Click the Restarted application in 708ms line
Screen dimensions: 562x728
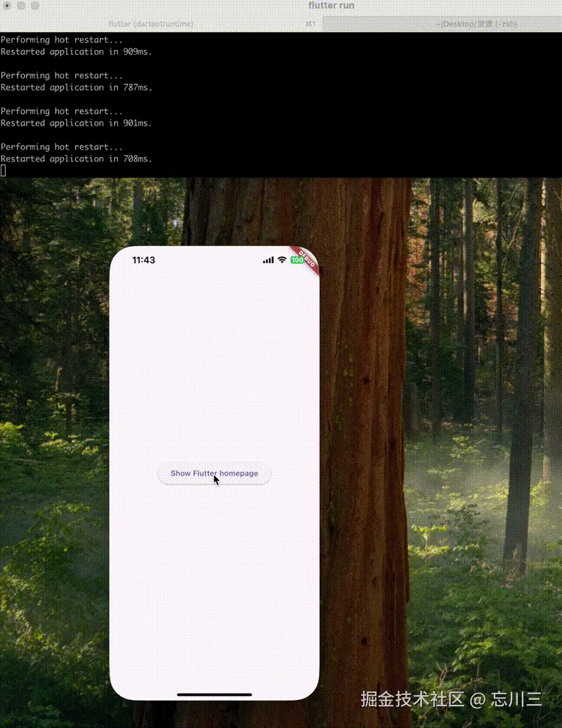[76, 159]
